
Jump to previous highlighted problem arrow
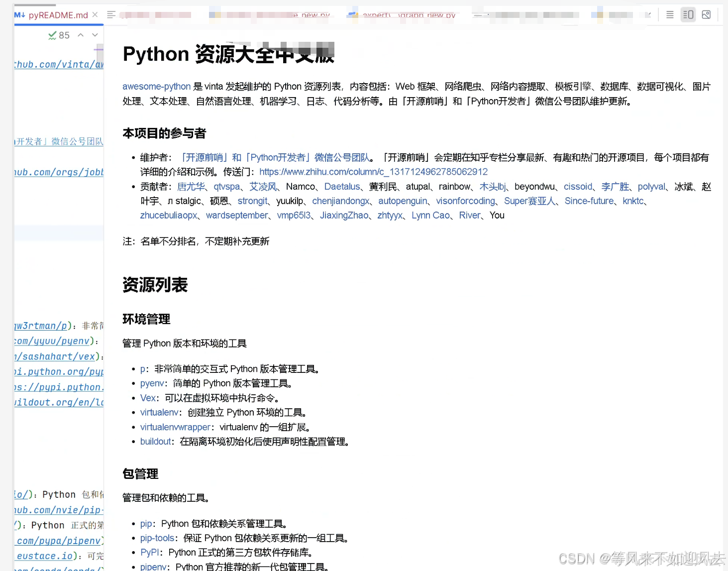(81, 35)
